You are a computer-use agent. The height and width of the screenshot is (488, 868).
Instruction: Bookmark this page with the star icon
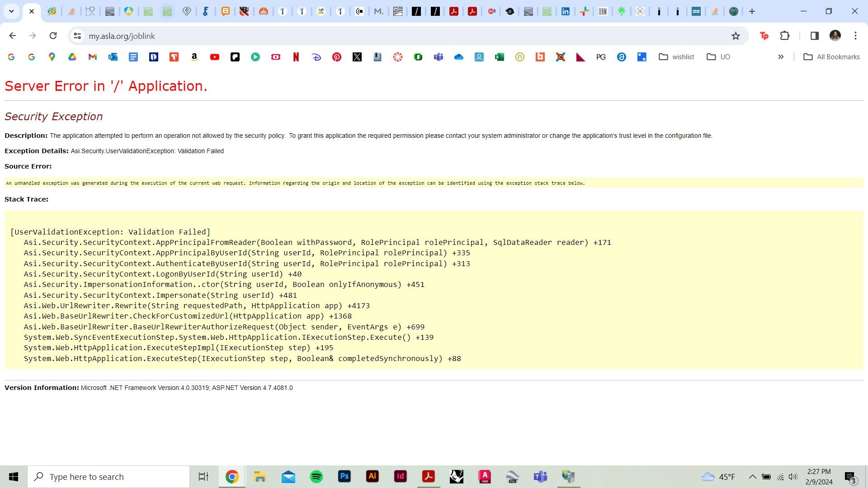[736, 36]
